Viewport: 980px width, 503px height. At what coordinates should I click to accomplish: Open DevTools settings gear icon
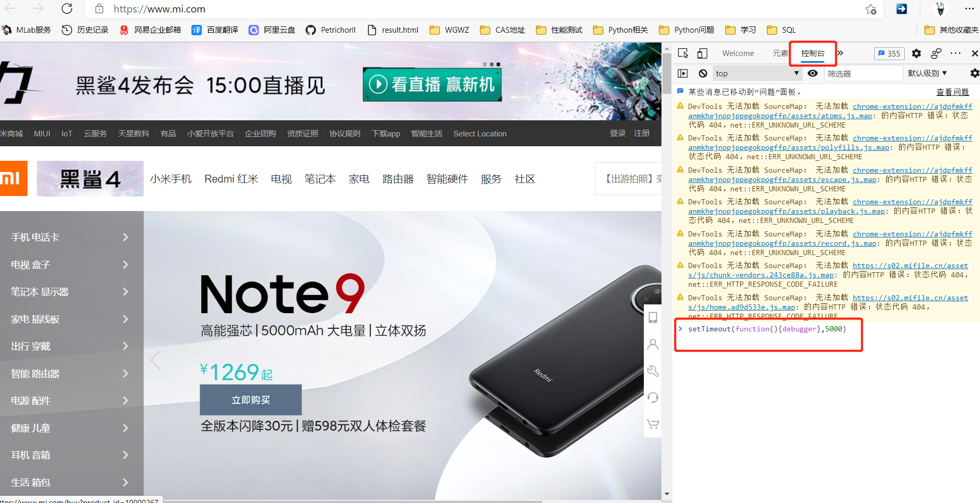917,53
